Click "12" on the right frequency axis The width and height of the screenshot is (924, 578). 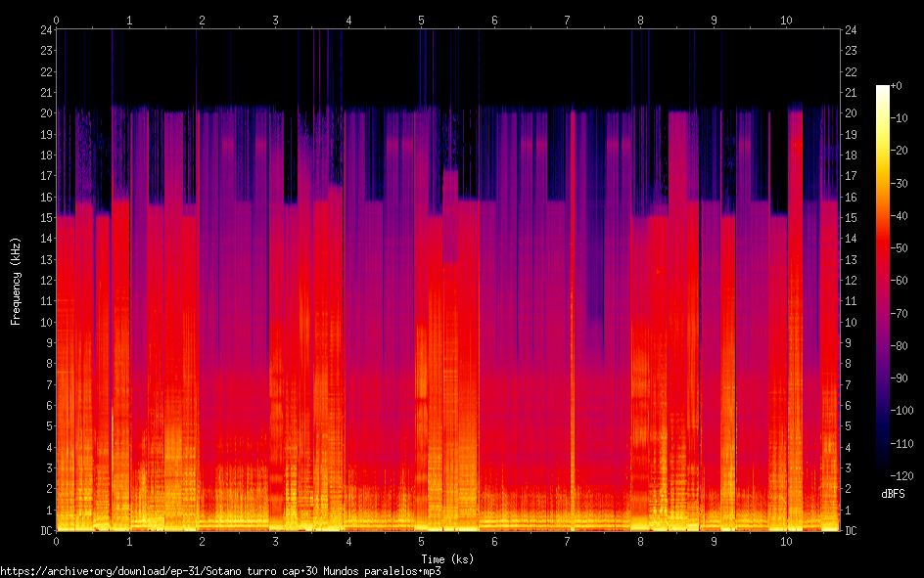(851, 280)
